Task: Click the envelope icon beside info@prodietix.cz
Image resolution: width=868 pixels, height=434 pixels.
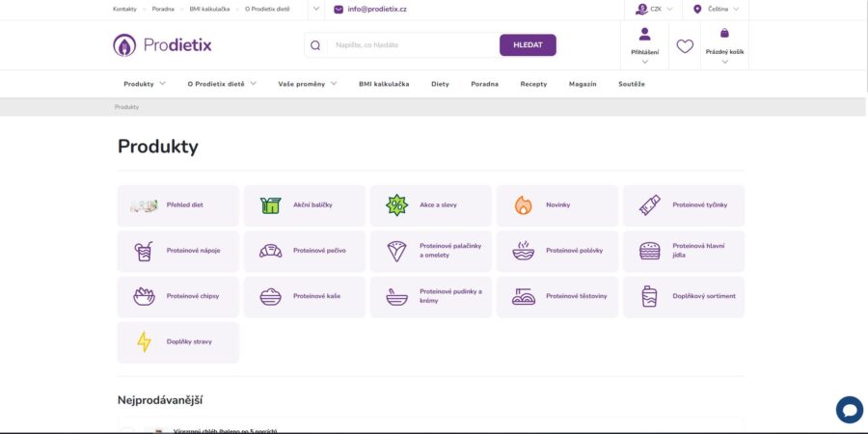Action: 339,10
